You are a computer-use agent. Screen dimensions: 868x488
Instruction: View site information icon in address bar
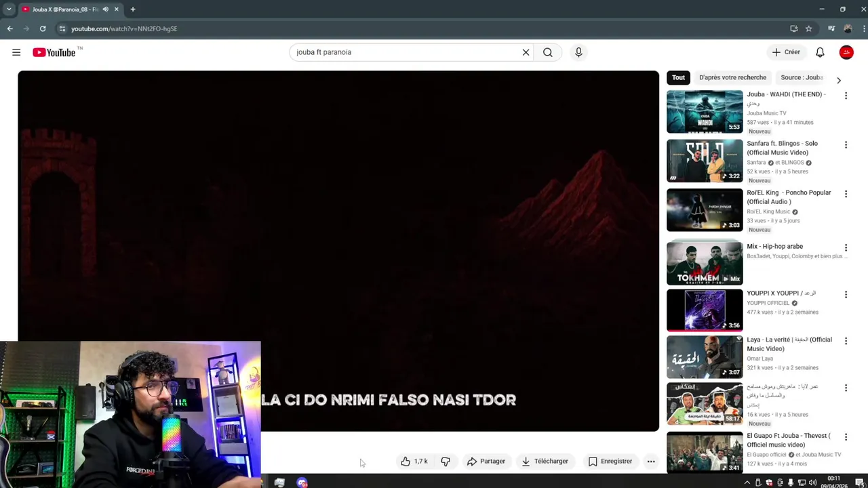pos(62,28)
